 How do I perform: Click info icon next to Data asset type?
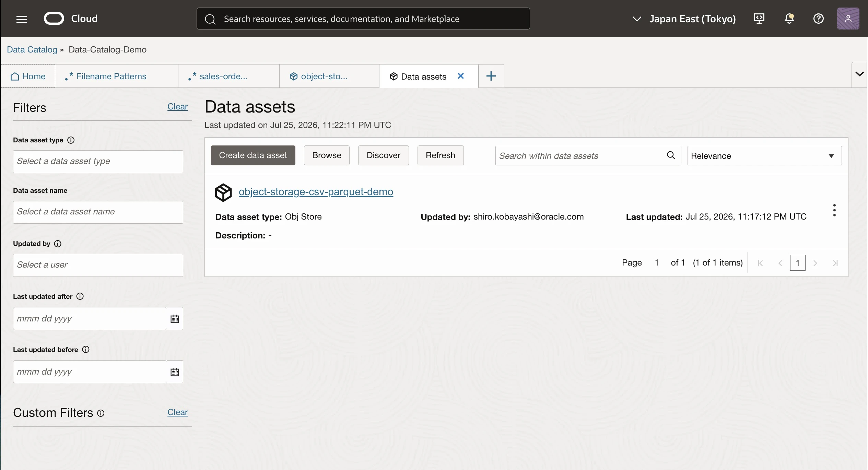[x=71, y=140]
